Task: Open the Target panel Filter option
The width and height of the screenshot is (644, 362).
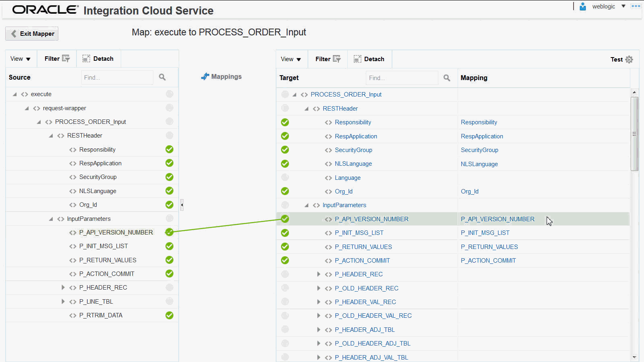Action: coord(328,59)
